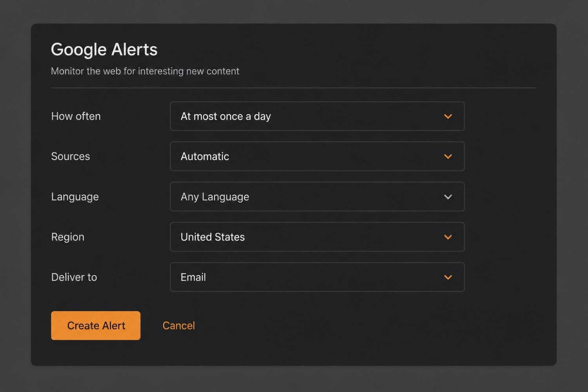This screenshot has width=588, height=392.
Task: Click the Cancel link
Action: [179, 325]
